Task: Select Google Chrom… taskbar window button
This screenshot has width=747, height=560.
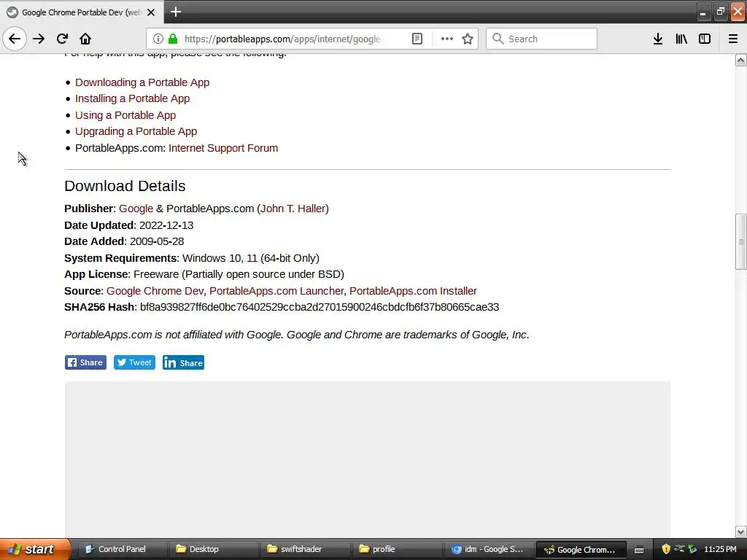Action: [581, 550]
